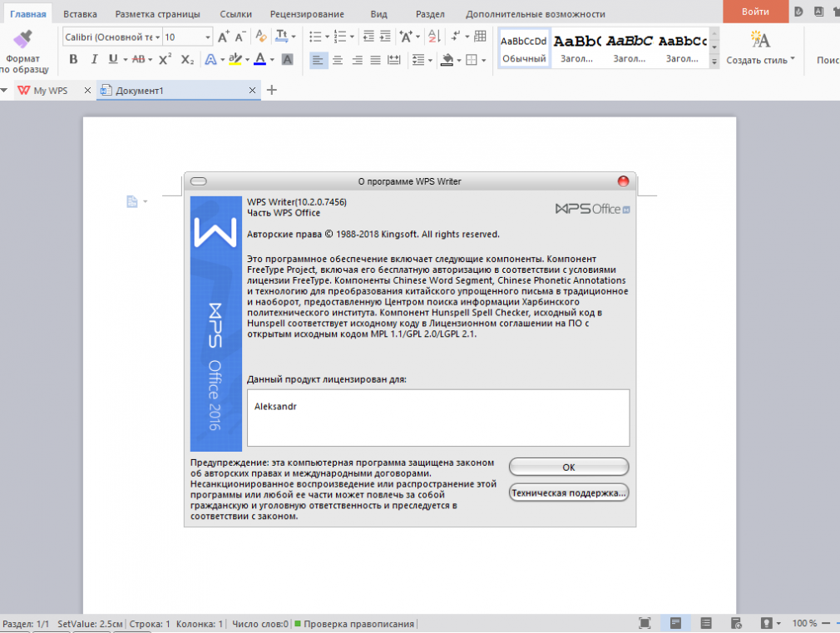This screenshot has width=840, height=633.
Task: Close the About WPS Writer dialog
Action: (623, 181)
